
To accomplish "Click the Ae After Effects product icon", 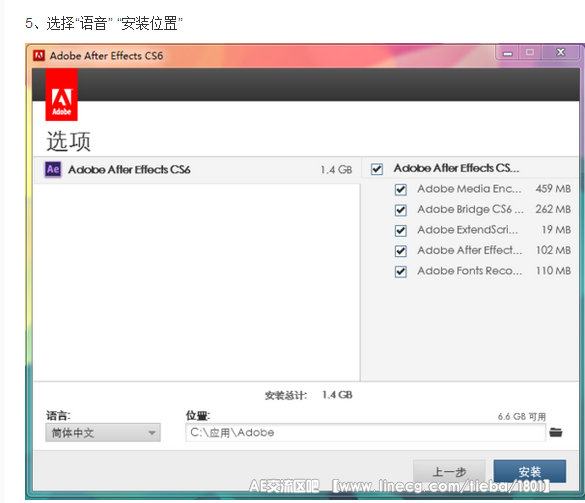I will coord(53,169).
